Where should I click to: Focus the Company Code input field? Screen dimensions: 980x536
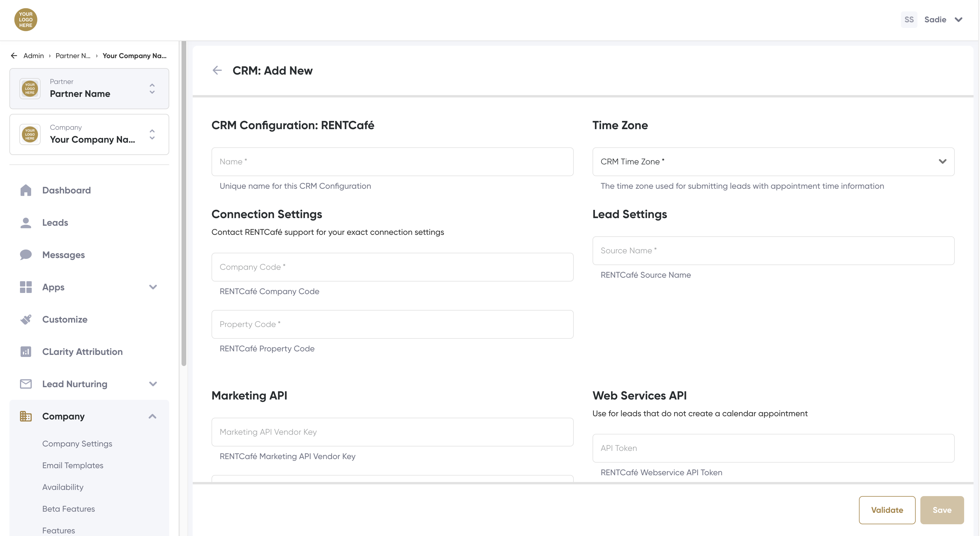[x=392, y=267]
